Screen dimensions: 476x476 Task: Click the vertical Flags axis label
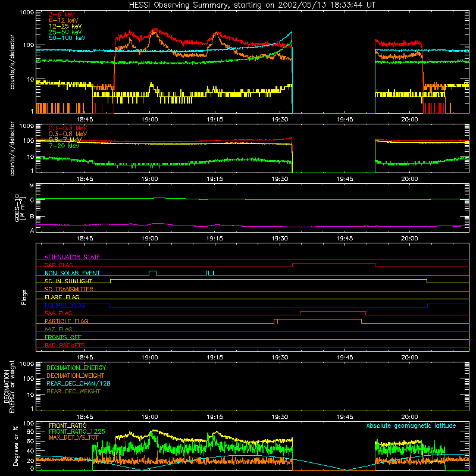click(24, 297)
